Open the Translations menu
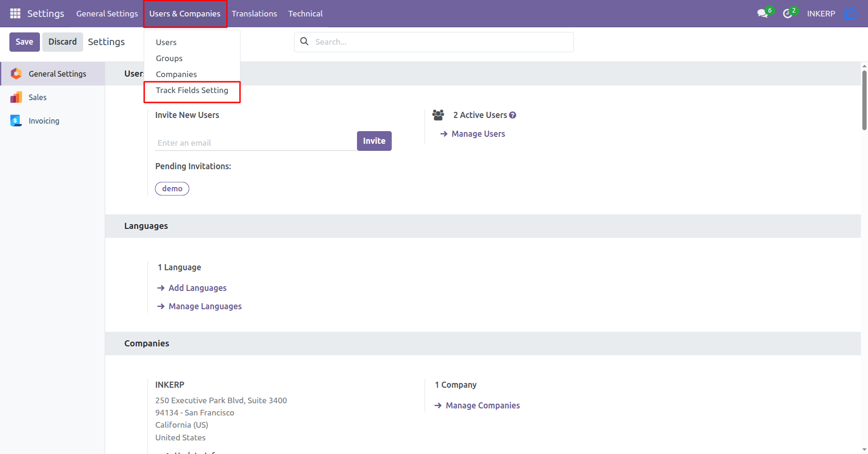Viewport: 868px width, 454px height. coord(254,14)
